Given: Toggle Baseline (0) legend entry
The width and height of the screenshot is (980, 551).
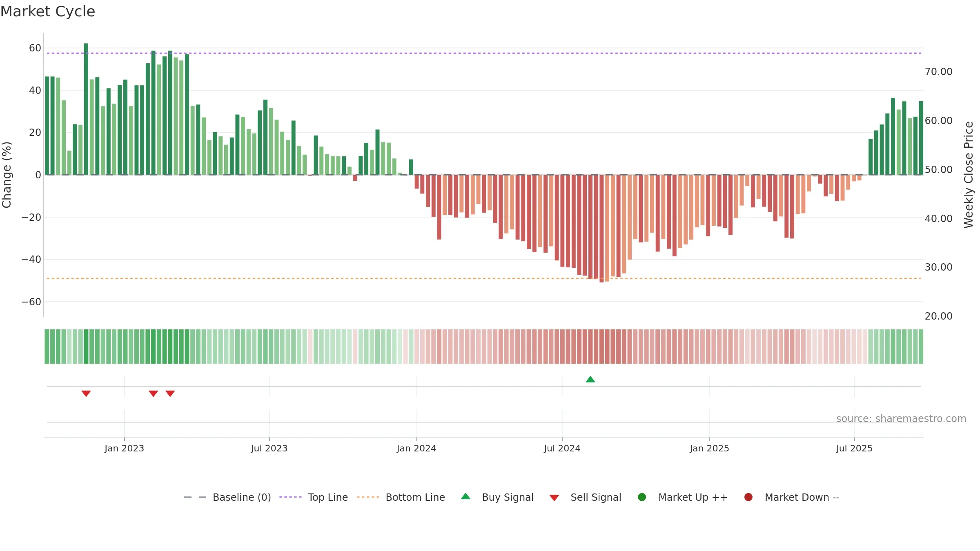Looking at the screenshot, I should [227, 497].
